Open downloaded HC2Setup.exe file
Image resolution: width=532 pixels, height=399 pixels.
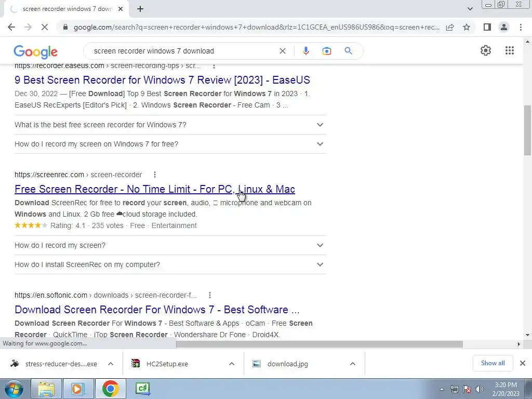(167, 364)
